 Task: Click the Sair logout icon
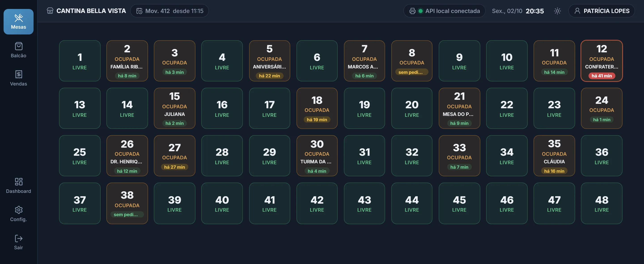coord(19,238)
